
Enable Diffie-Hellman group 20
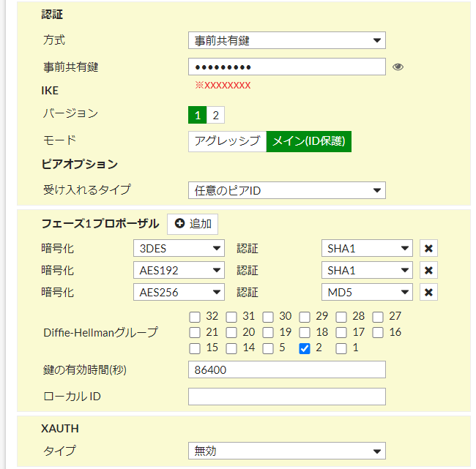pos(231,333)
